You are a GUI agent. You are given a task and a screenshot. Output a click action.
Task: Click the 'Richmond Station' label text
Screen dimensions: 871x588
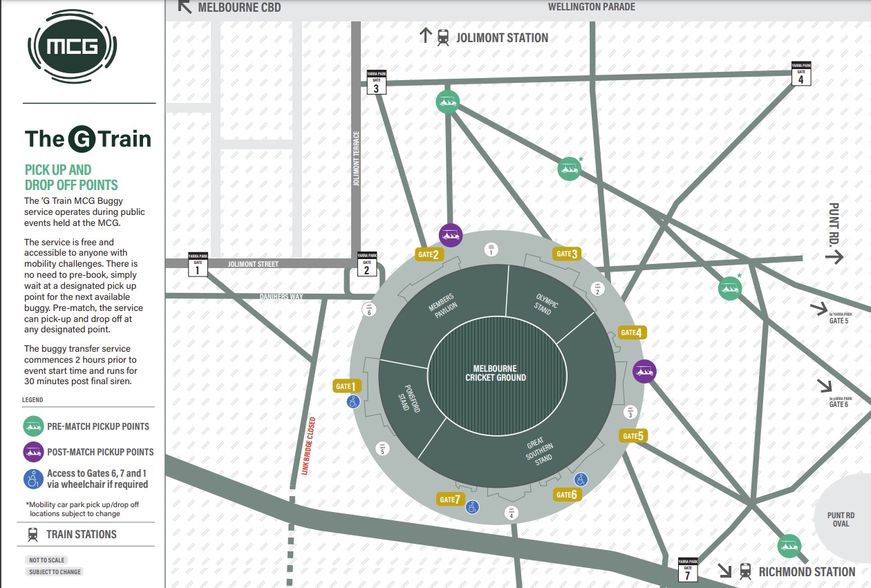807,571
